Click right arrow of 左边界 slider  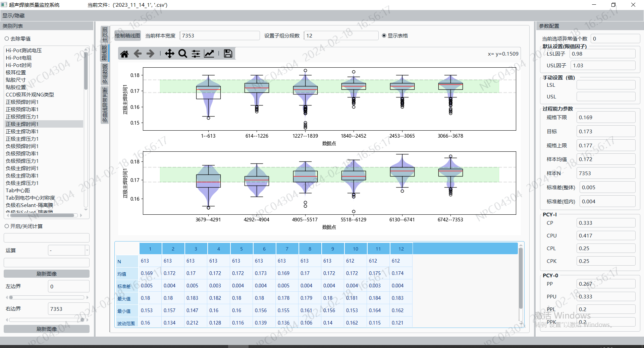[88, 297]
